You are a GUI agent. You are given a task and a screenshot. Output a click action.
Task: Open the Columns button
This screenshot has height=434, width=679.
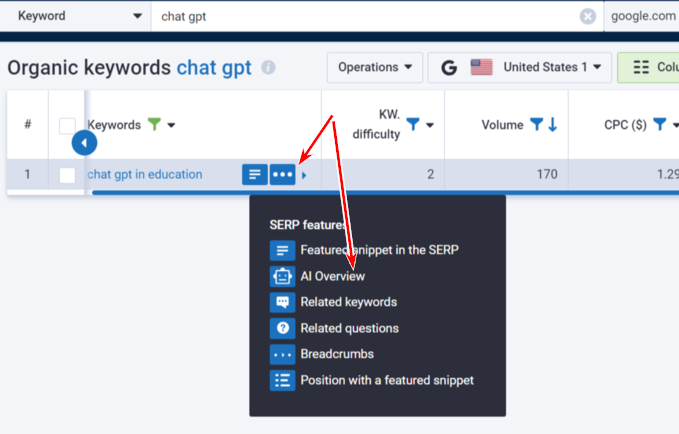[x=648, y=68]
